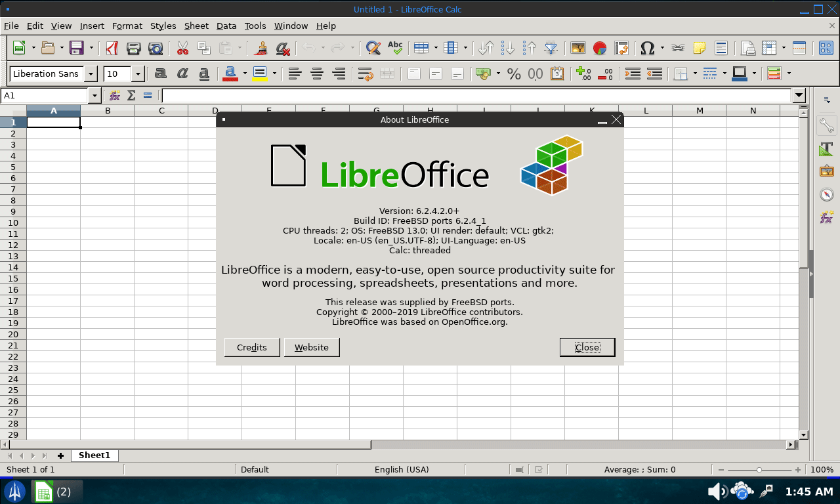840x504 pixels.
Task: Click the Website button
Action: click(x=312, y=347)
